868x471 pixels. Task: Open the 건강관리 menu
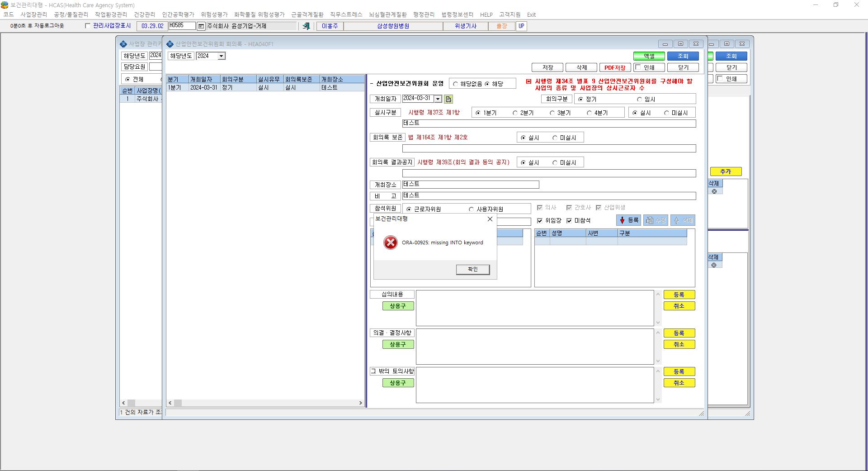coord(145,14)
